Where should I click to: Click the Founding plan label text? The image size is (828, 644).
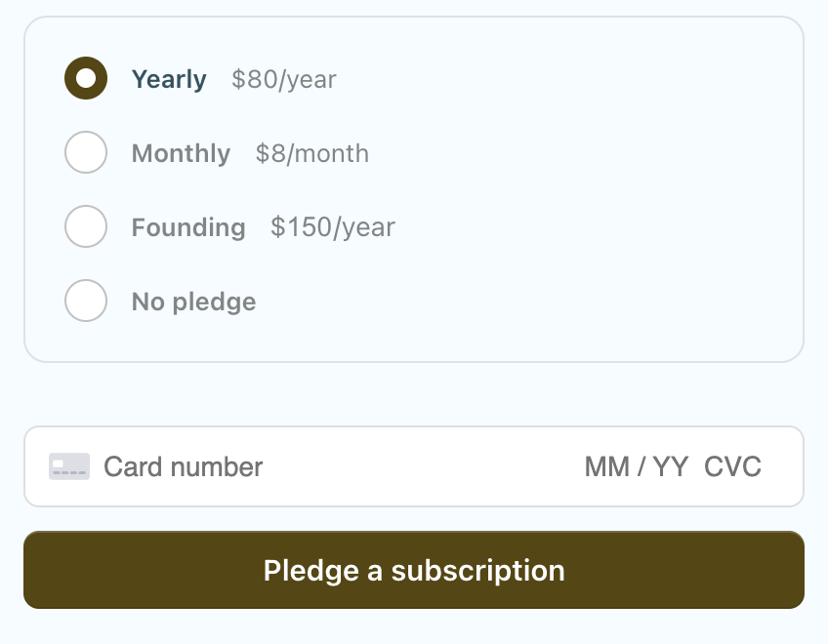pyautogui.click(x=188, y=227)
